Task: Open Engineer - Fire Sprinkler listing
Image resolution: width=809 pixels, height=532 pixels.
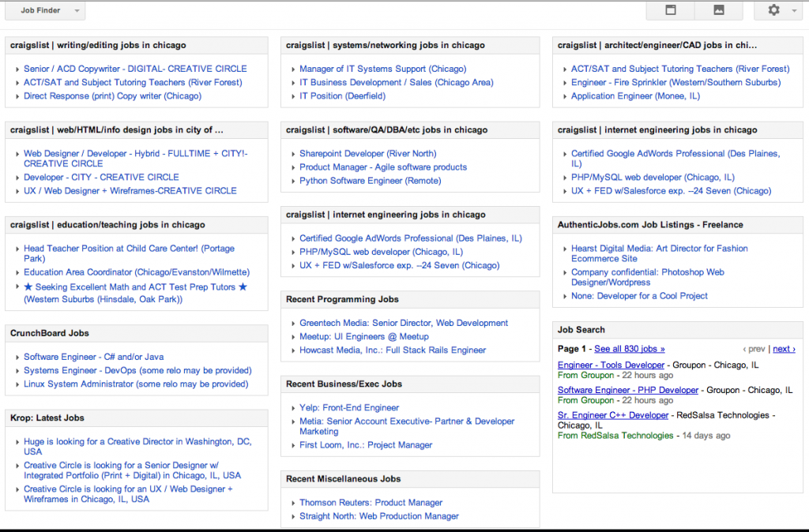Action: click(676, 82)
